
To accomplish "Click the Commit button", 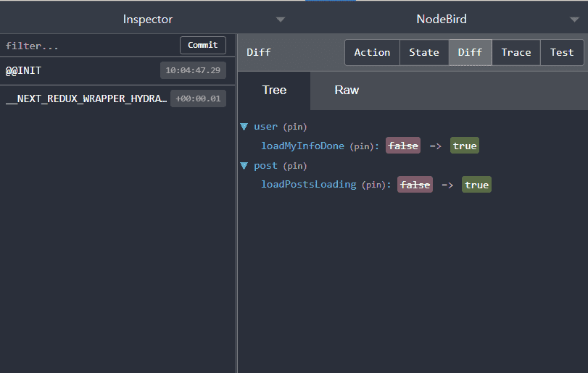I will coord(203,45).
